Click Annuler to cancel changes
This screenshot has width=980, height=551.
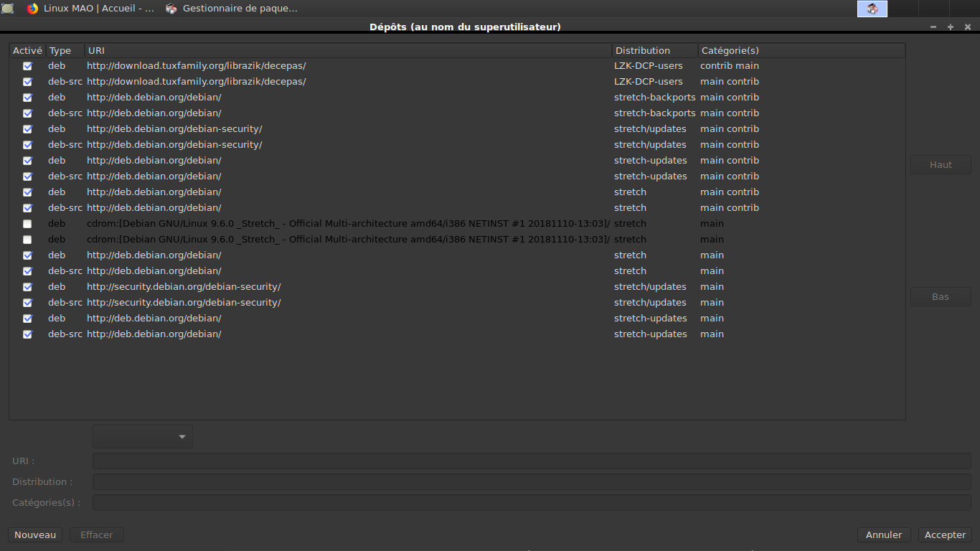884,534
